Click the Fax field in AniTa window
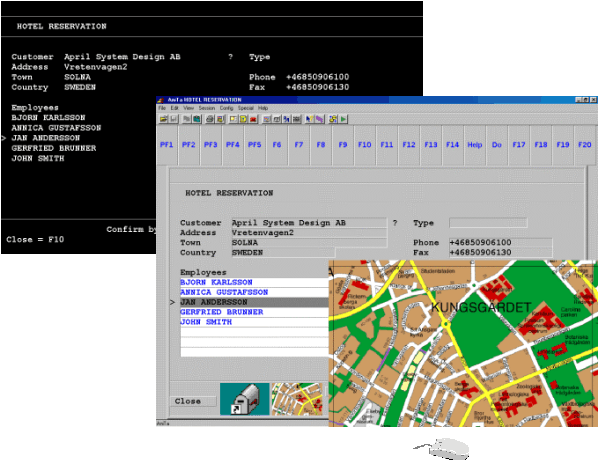Viewport: 599px width, 463px height. [x=500, y=253]
